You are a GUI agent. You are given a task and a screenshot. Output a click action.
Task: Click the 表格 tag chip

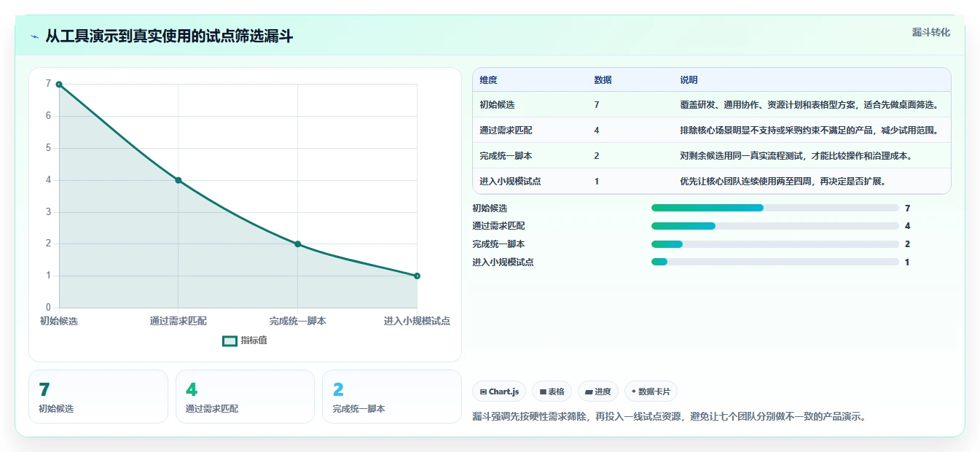(x=552, y=391)
